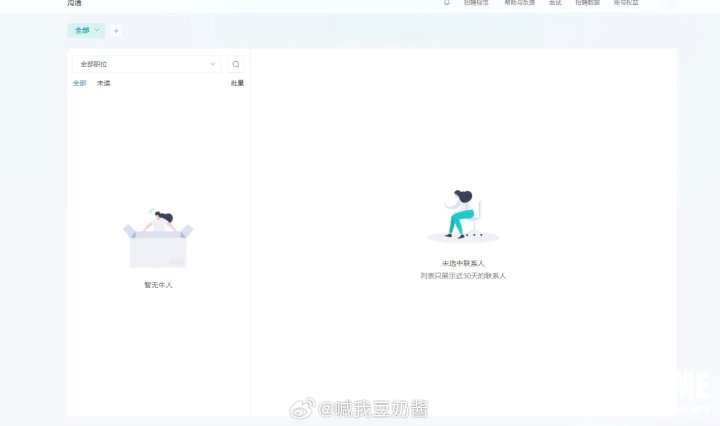Open the 面试 page from the top navigation
The height and width of the screenshot is (426, 720).
[555, 3]
